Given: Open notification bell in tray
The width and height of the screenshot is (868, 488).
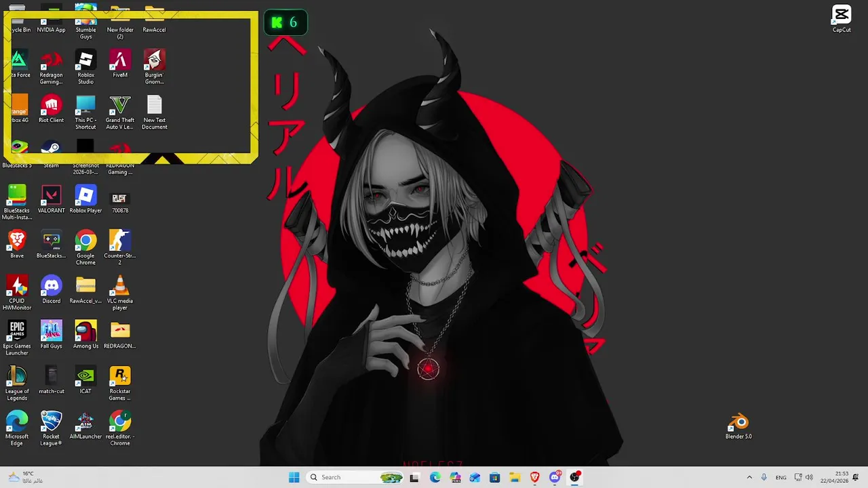Looking at the screenshot, I should point(856,477).
